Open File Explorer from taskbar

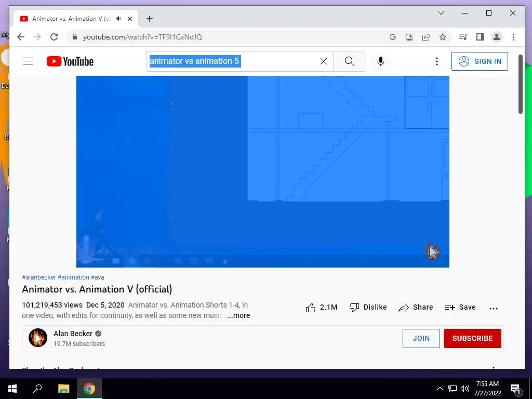(x=63, y=389)
